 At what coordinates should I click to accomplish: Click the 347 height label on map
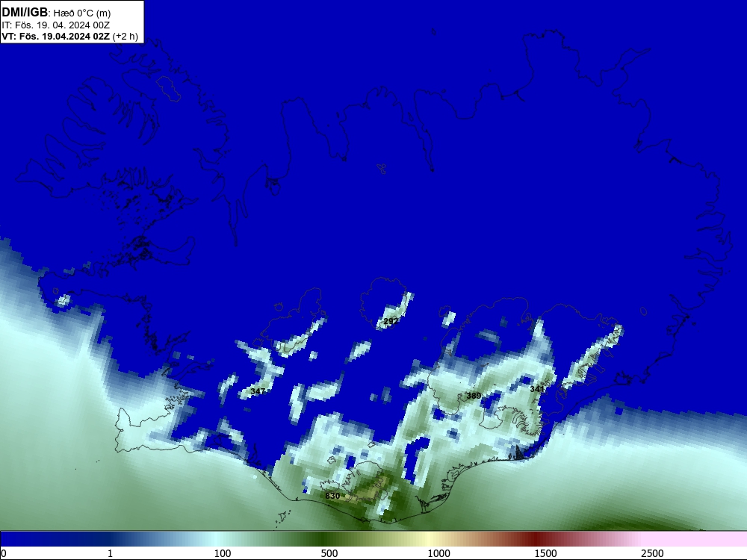[x=258, y=391]
